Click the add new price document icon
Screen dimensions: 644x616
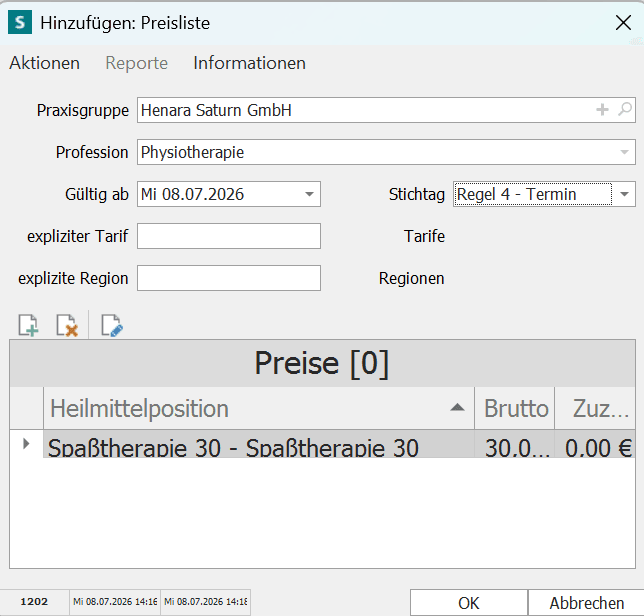pos(28,326)
